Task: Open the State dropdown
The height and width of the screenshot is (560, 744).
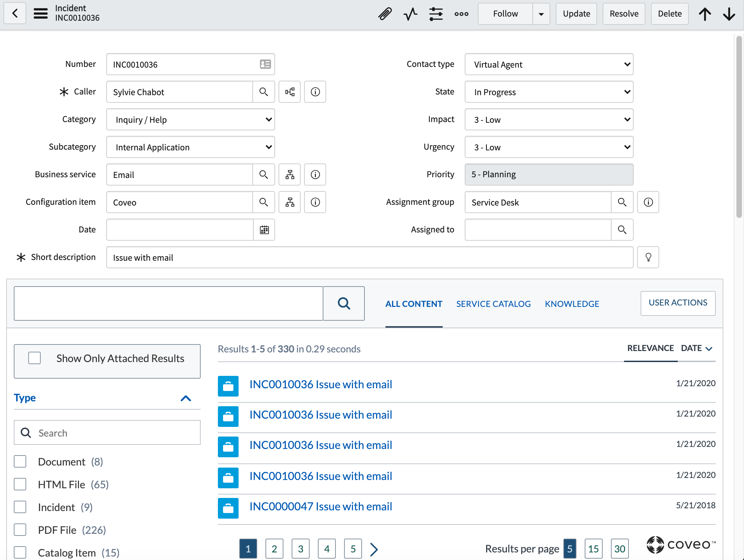Action: (x=549, y=92)
